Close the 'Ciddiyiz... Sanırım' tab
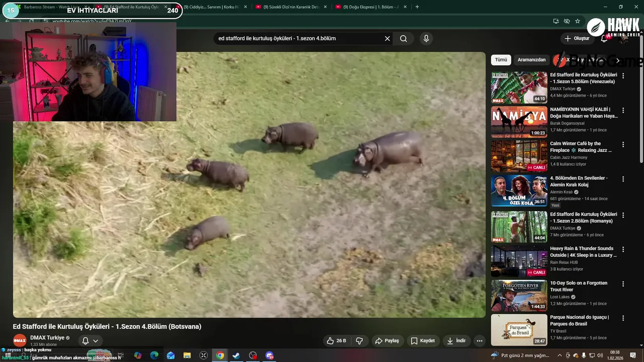Screen dimensions: 644x362 point(245,7)
